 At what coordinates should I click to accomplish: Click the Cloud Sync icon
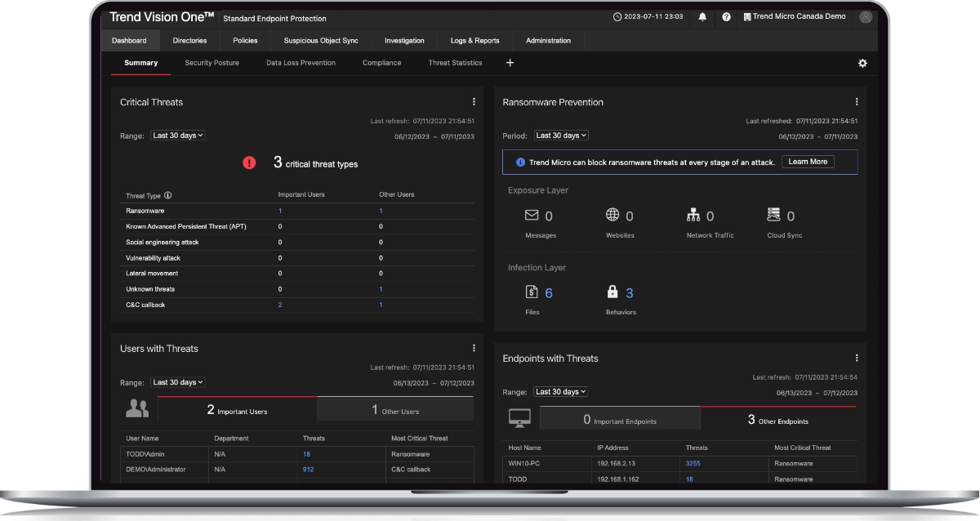(x=774, y=215)
